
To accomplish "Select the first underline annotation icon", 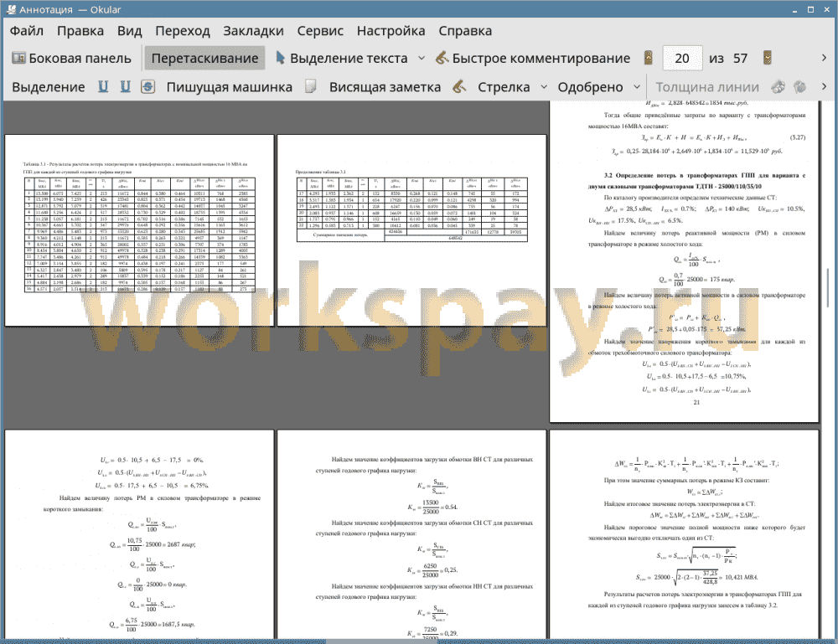I will point(103,86).
